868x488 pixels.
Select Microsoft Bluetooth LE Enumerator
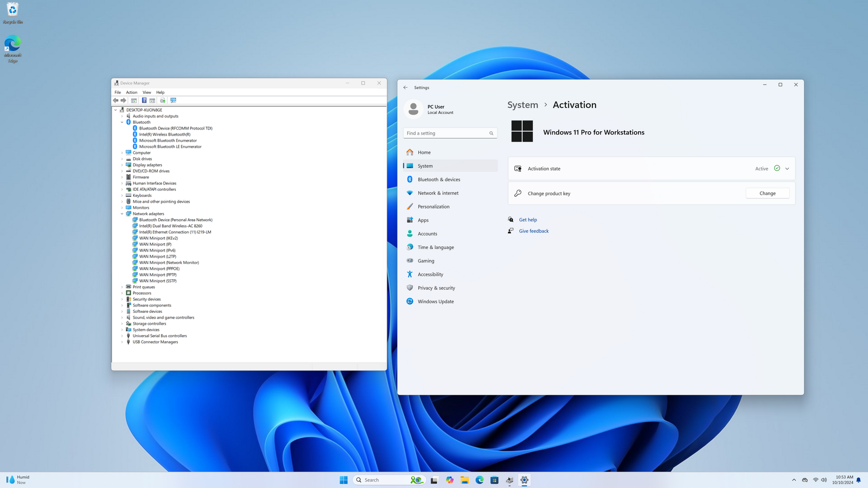[x=170, y=146]
